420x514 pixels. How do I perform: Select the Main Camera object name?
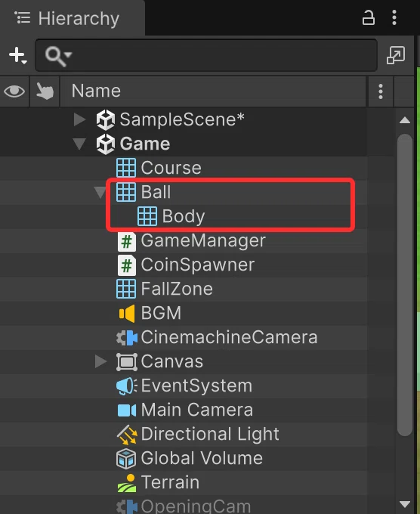pos(197,410)
